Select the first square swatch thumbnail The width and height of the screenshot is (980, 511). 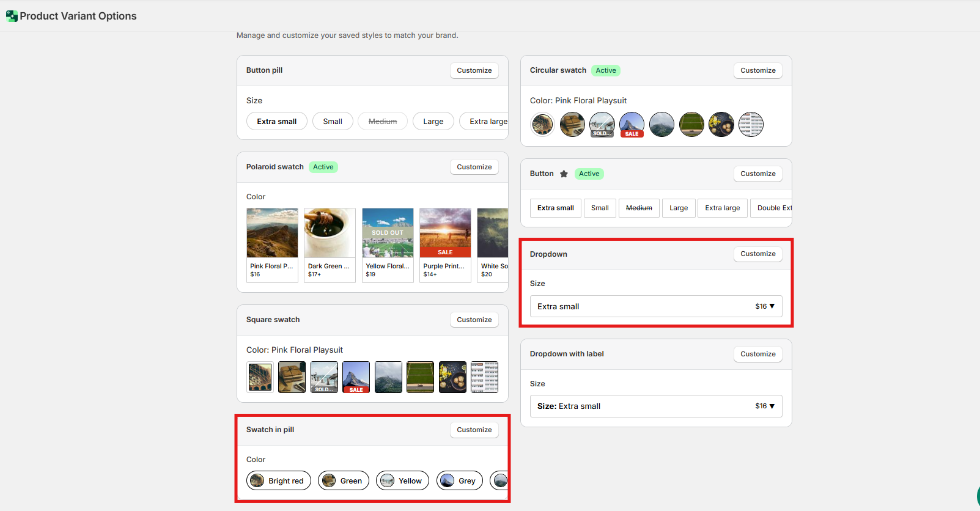coord(260,377)
